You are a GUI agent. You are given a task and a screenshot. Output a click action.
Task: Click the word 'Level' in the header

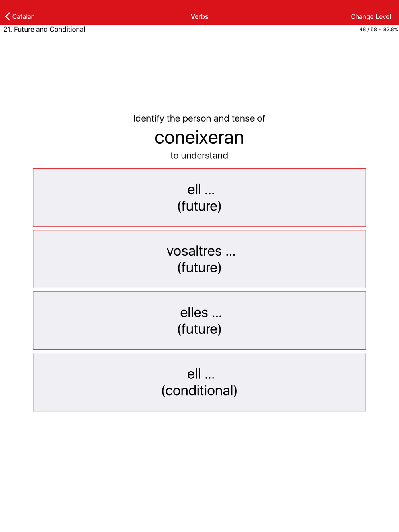[383, 16]
